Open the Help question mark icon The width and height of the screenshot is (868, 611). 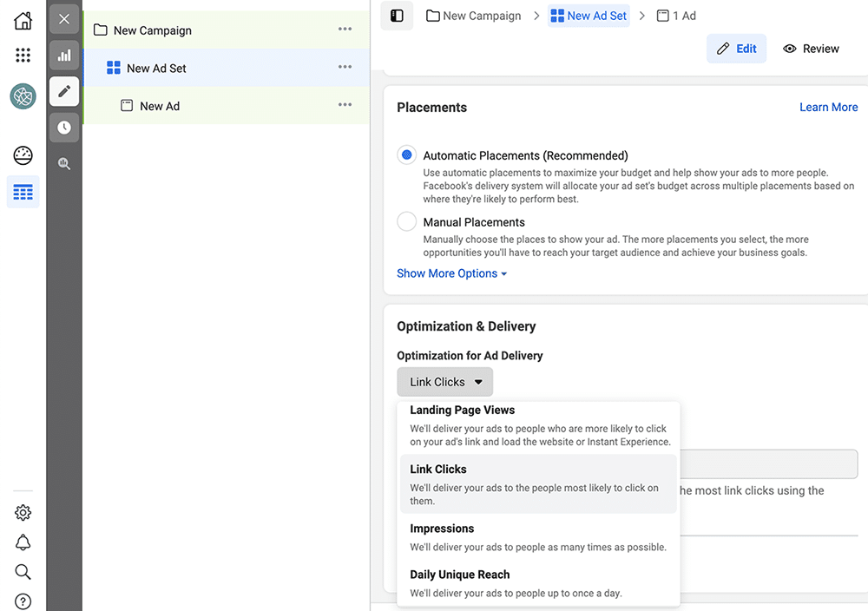23,601
